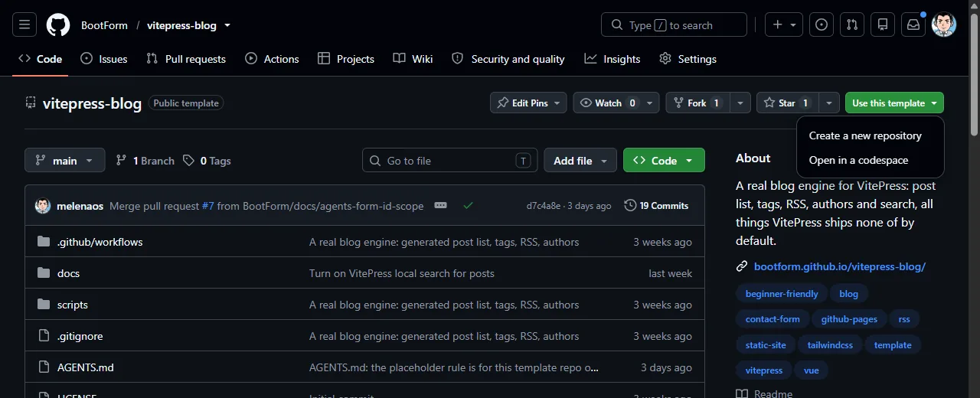Open the hamburger navigation menu
980x398 pixels.
pos(24,25)
